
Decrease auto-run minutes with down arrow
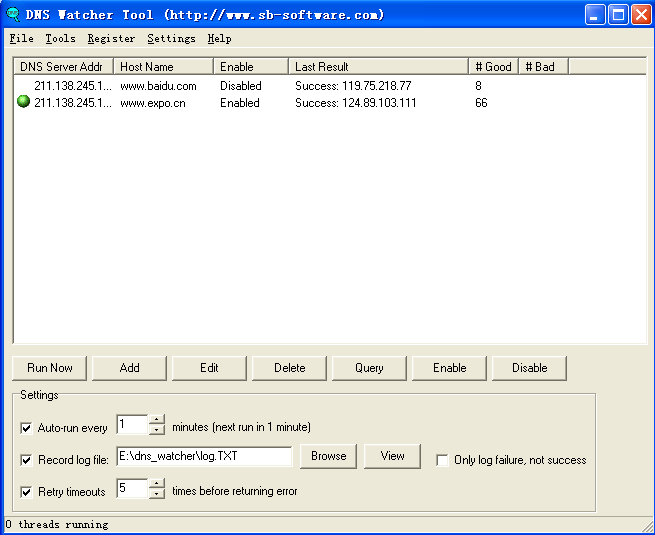point(157,430)
